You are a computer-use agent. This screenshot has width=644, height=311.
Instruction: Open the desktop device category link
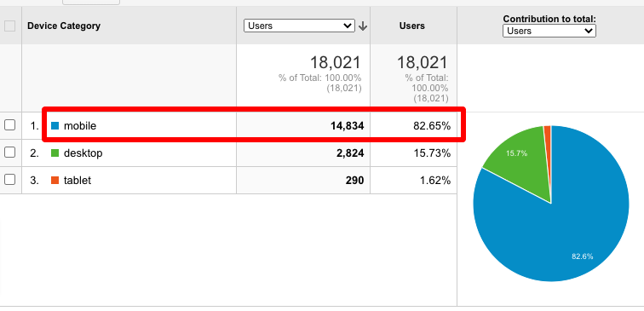(x=83, y=153)
